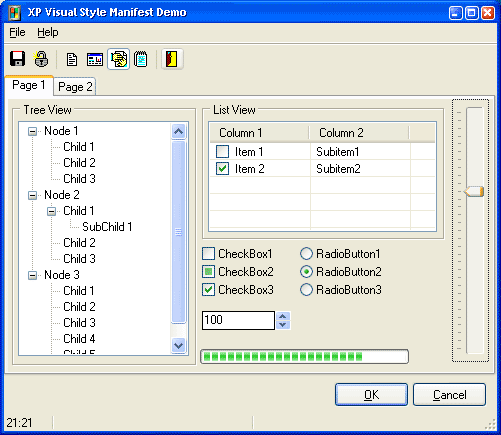Open the Help menu

(x=48, y=32)
